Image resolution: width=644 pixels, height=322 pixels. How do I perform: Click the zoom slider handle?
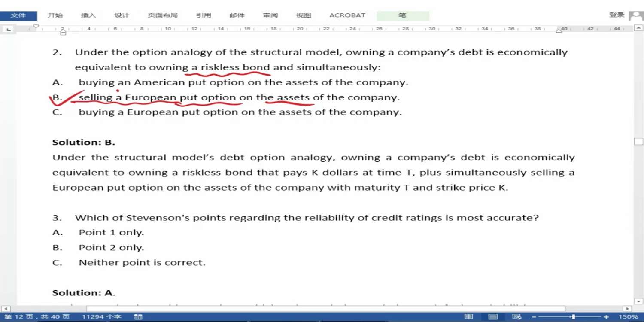click(x=573, y=317)
